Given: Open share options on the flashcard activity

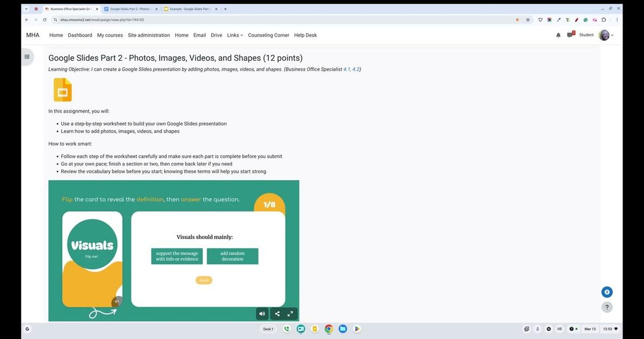Looking at the screenshot, I should tap(277, 313).
